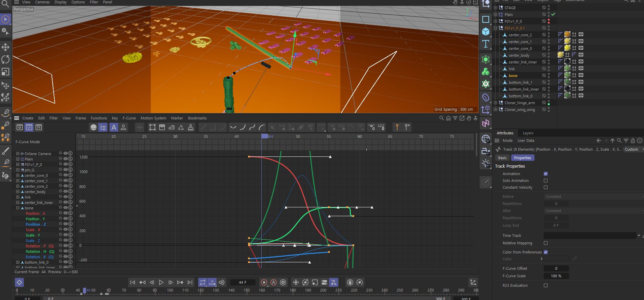Click the Record Active Objects button

[264, 282]
